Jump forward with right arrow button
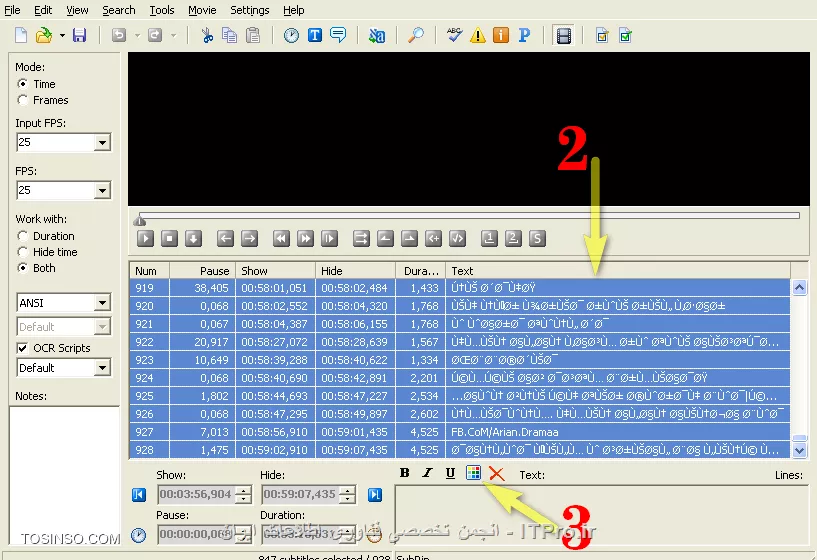The width and height of the screenshot is (817, 560). 250,239
